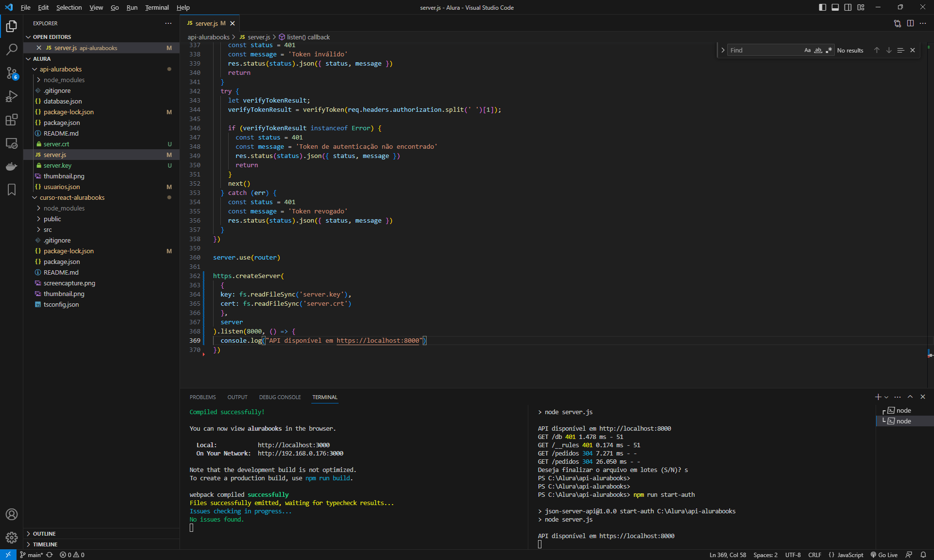934x560 pixels.
Task: Open the File menu
Action: pyautogui.click(x=26, y=7)
